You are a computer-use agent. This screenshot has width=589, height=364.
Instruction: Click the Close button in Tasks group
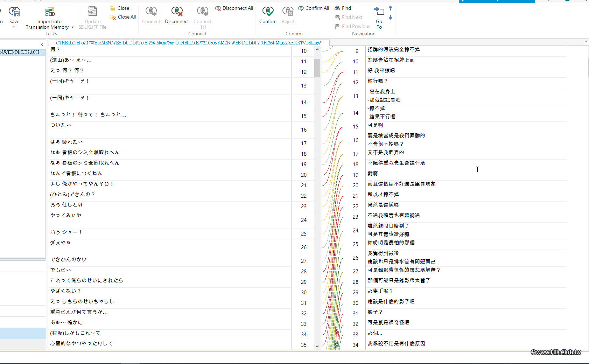click(120, 8)
